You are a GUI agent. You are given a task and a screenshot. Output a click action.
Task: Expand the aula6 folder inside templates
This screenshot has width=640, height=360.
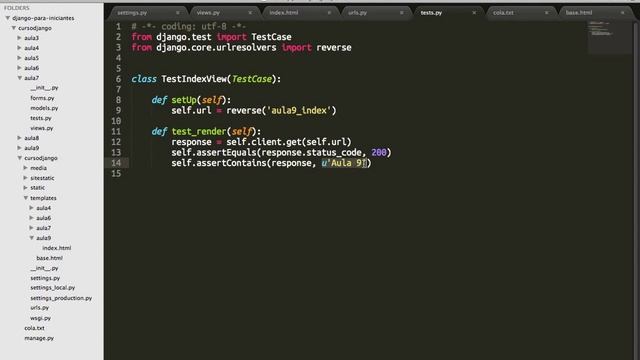(x=31, y=218)
